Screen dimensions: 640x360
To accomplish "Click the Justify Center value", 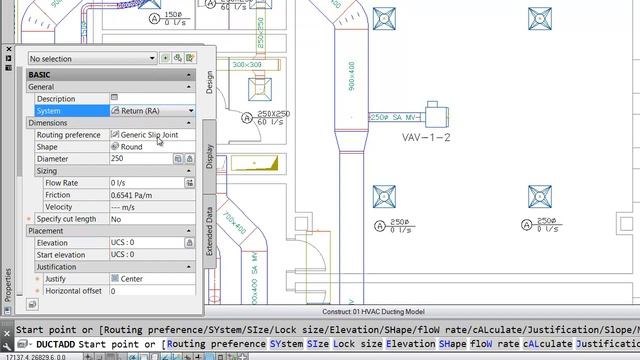I will tap(152, 279).
